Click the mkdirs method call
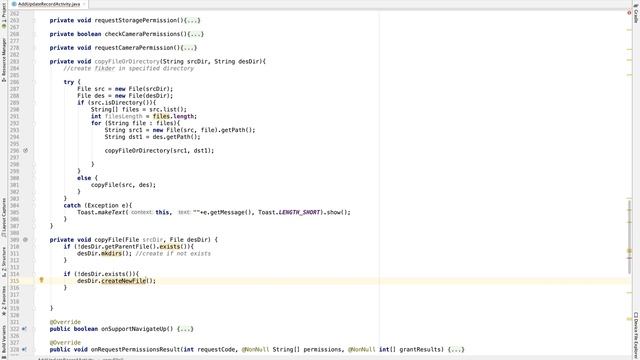 pyautogui.click(x=111, y=253)
